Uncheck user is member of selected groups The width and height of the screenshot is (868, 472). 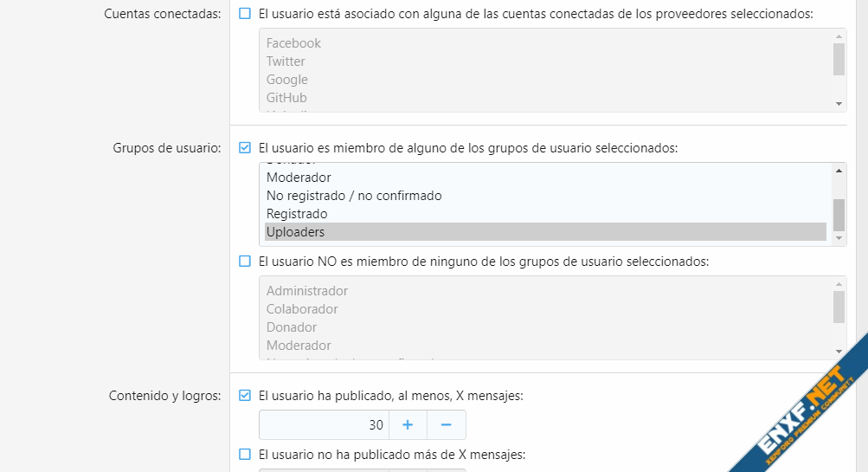245,148
